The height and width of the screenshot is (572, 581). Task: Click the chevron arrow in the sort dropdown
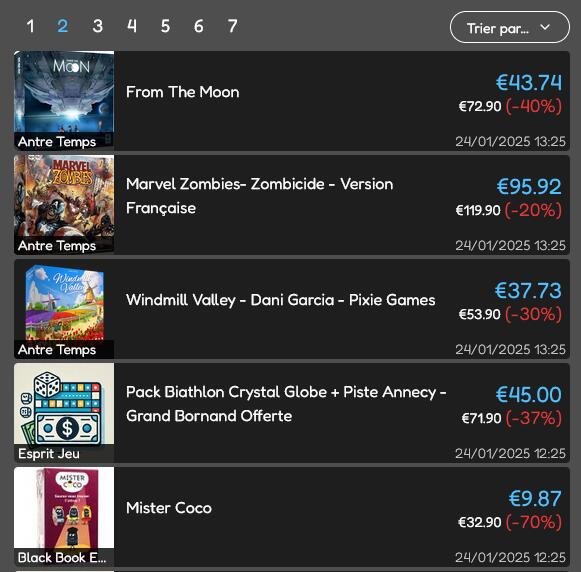[545, 27]
